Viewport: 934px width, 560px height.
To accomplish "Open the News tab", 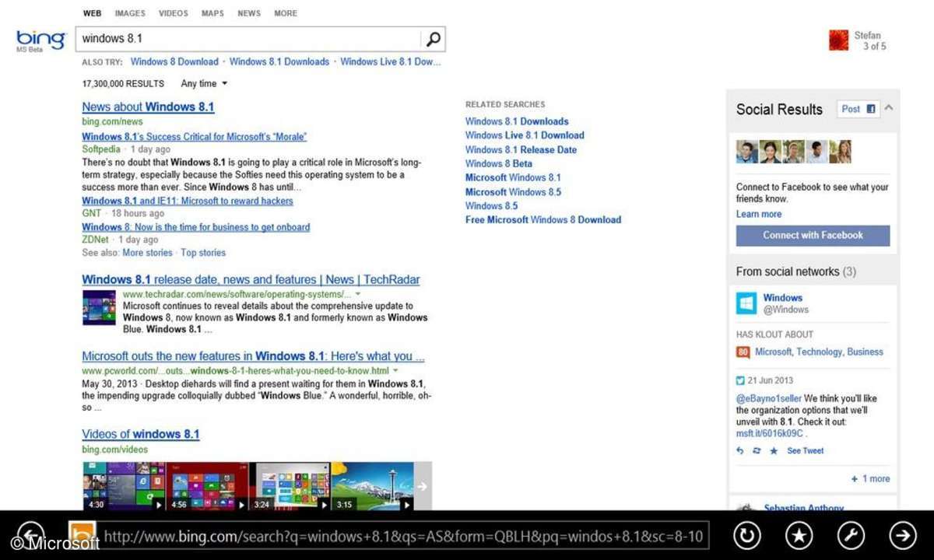I will [249, 13].
